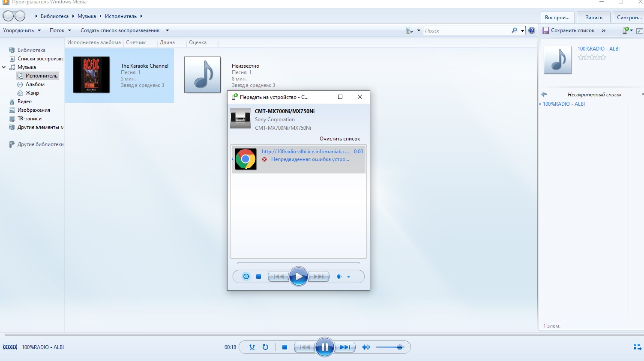Click the Stop button in main player bar
Image resolution: width=644 pixels, height=361 pixels.
pyautogui.click(x=285, y=347)
